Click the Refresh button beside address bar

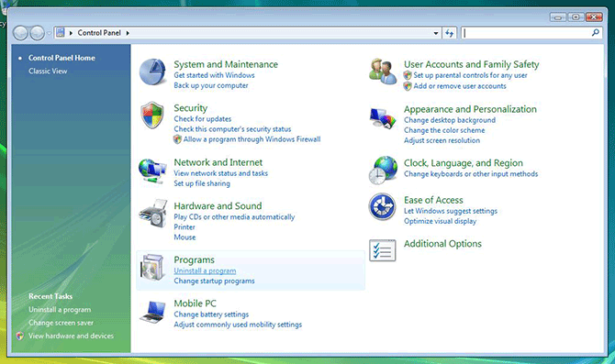click(x=450, y=33)
